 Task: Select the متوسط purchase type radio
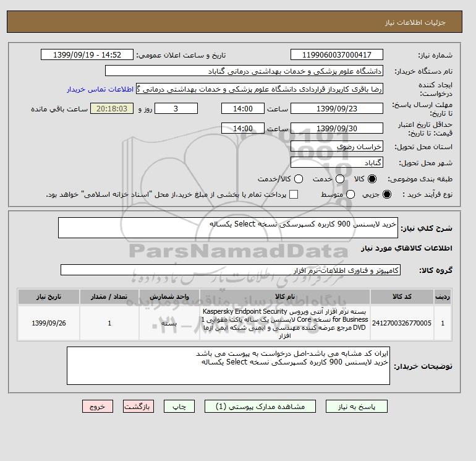351,194
